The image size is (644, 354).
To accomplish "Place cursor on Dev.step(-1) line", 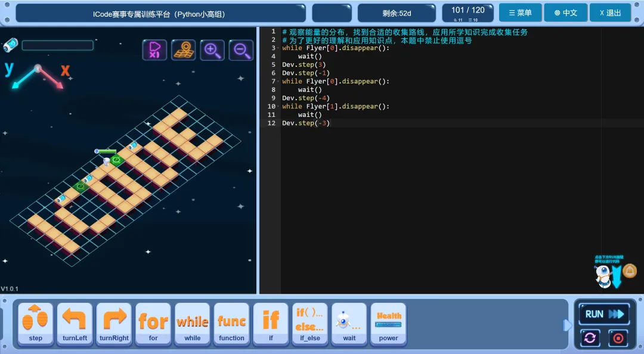I will [305, 73].
